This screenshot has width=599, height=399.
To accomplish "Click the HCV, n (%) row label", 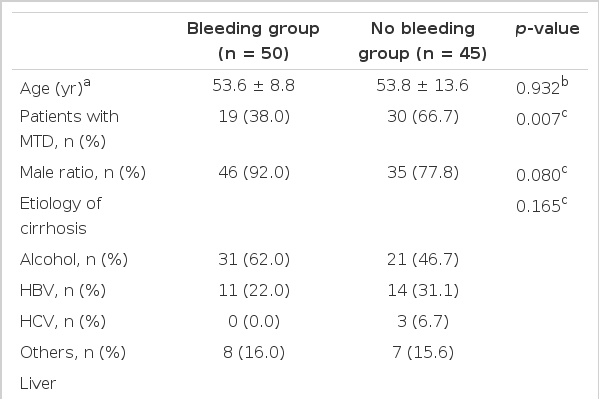I will click(63, 321).
